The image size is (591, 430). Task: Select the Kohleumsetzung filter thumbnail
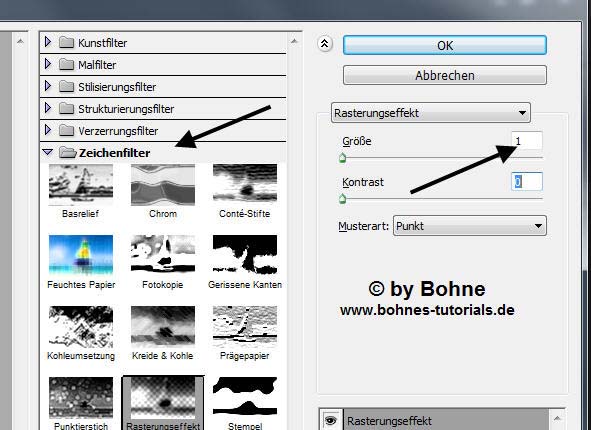(81, 326)
